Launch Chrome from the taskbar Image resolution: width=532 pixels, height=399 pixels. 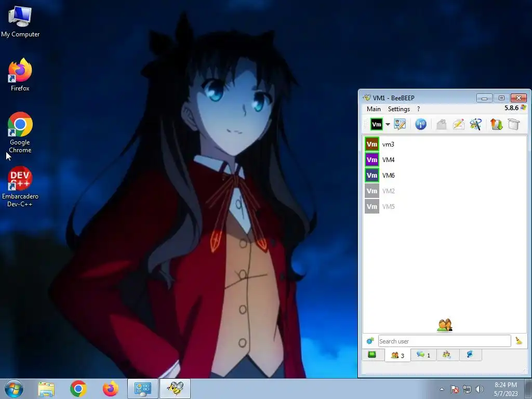click(78, 389)
